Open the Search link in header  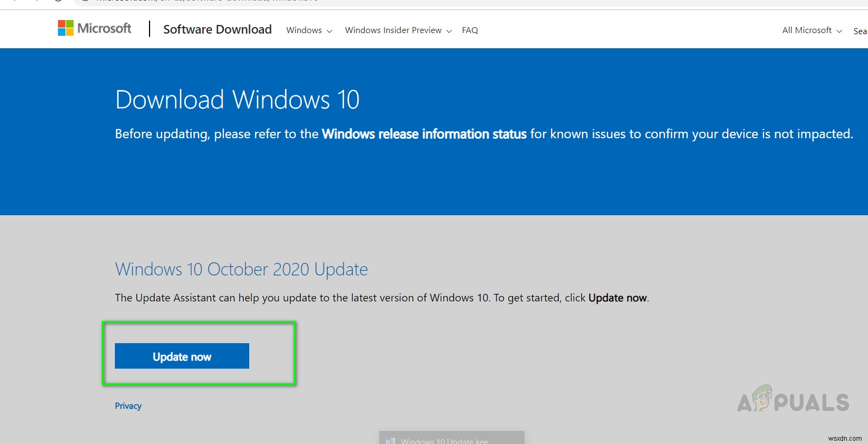(x=860, y=31)
